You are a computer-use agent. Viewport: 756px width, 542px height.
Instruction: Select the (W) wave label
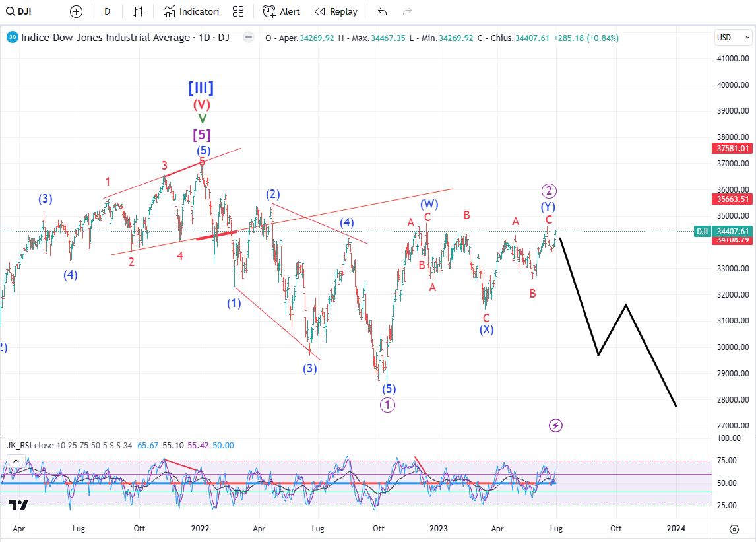pyautogui.click(x=429, y=204)
